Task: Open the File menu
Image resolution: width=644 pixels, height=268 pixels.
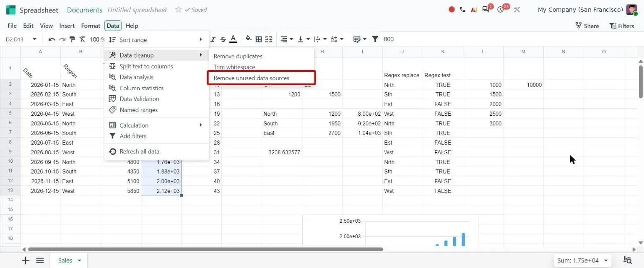Action: (12, 26)
